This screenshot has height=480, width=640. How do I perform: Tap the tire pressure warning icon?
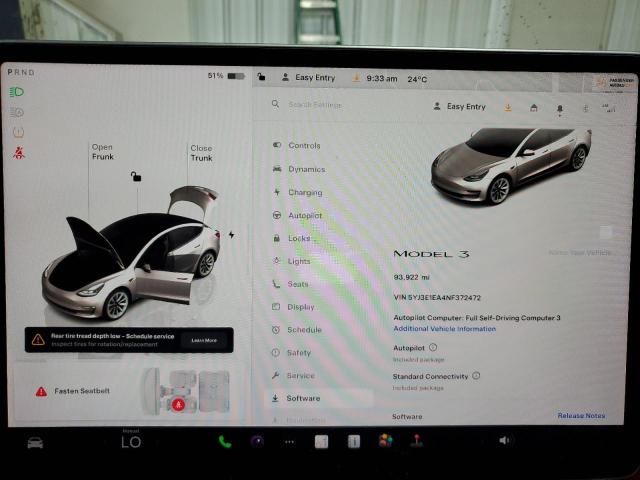(x=18, y=132)
